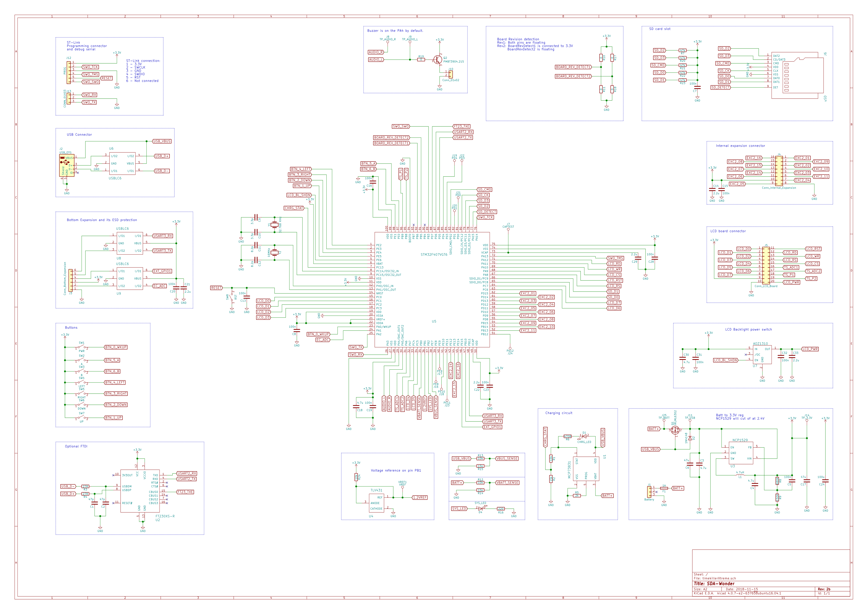Click the USB_VBUS label in USB Connector block
Screen dimensions: 868x614
pyautogui.click(x=162, y=141)
